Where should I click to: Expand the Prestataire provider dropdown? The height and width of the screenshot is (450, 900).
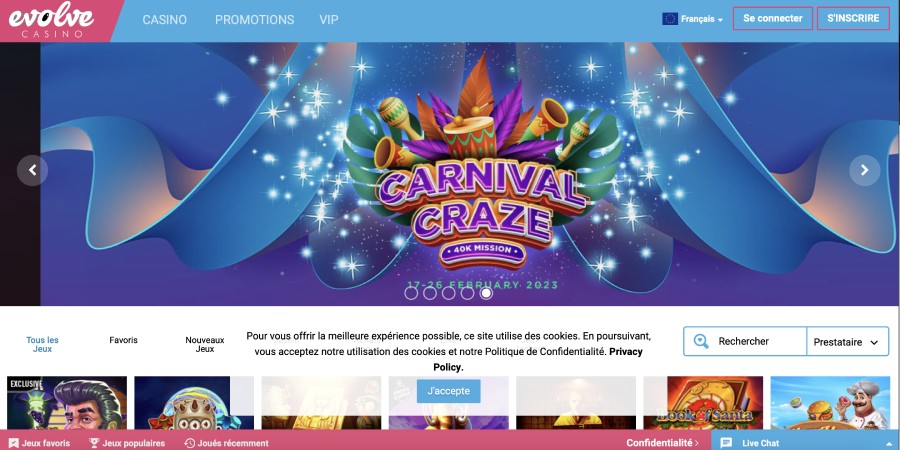tap(847, 342)
